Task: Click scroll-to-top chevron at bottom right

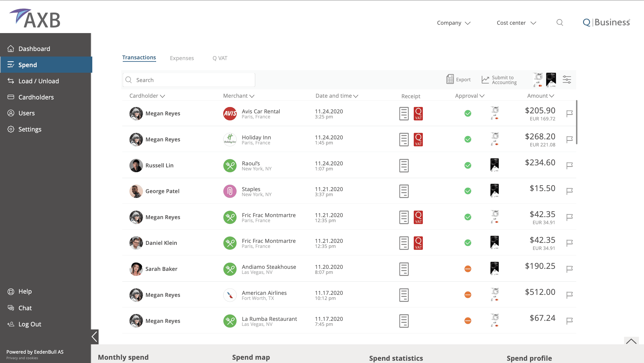Action: [631, 341]
